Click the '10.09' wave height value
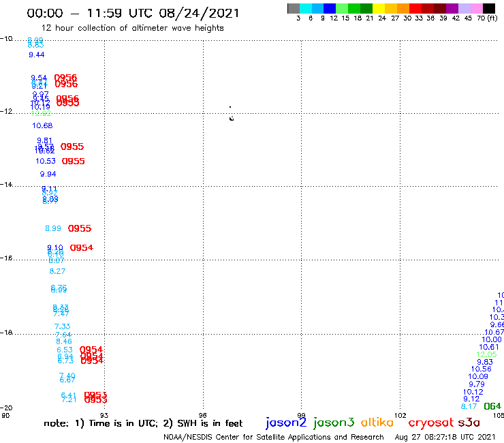 tap(478, 376)
